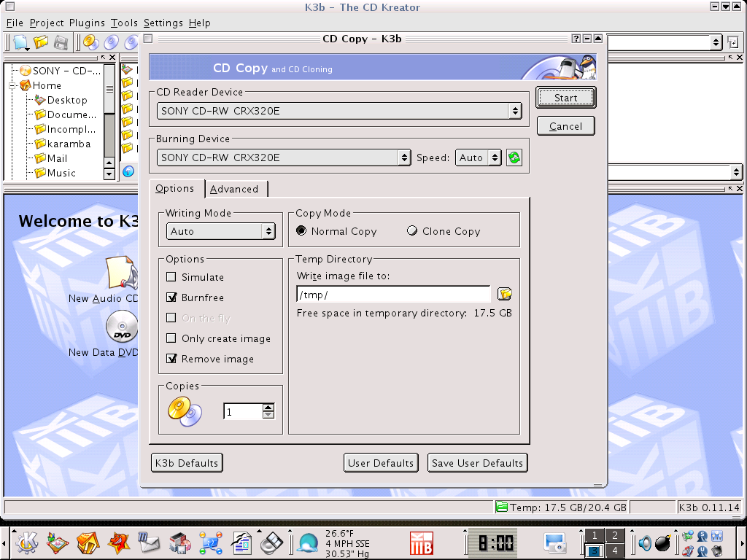Uncheck the Burnfree option
747x560 pixels.
[x=171, y=297]
